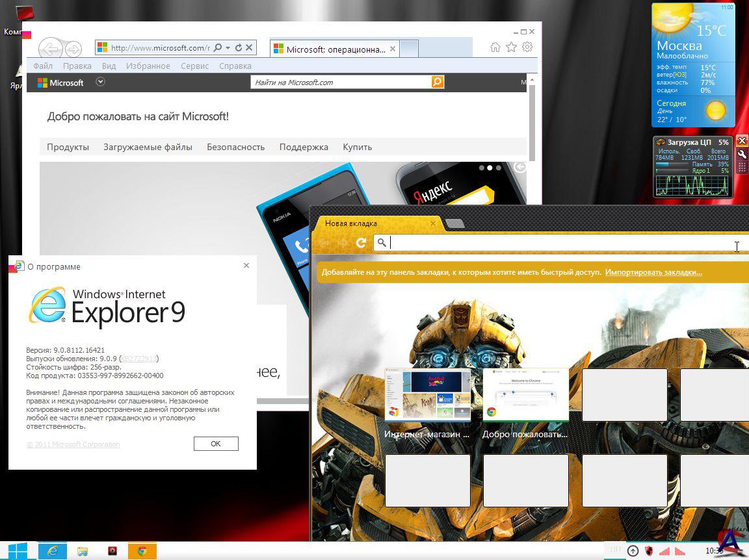Reload the page in Chrome toolbar
749x560 pixels.
coord(361,242)
